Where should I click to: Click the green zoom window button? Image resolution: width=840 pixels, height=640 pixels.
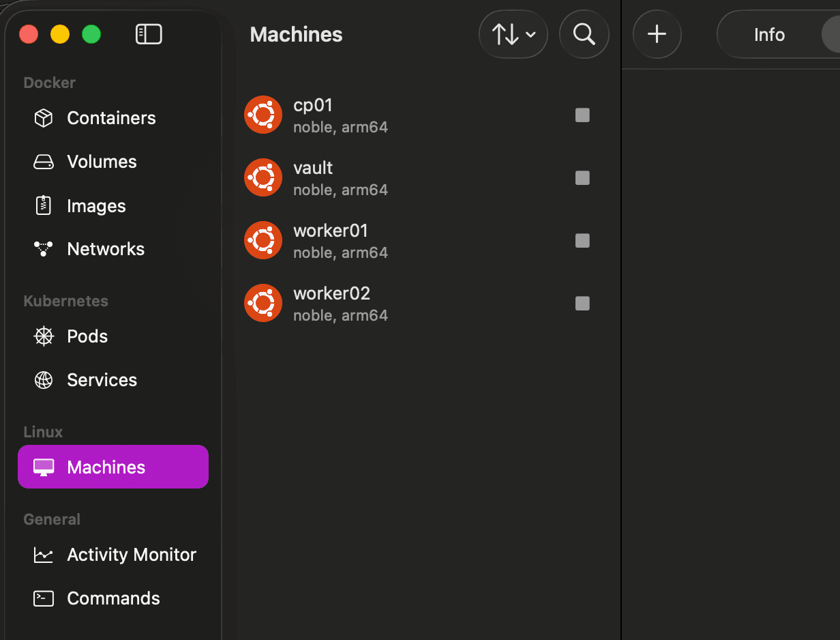point(91,34)
